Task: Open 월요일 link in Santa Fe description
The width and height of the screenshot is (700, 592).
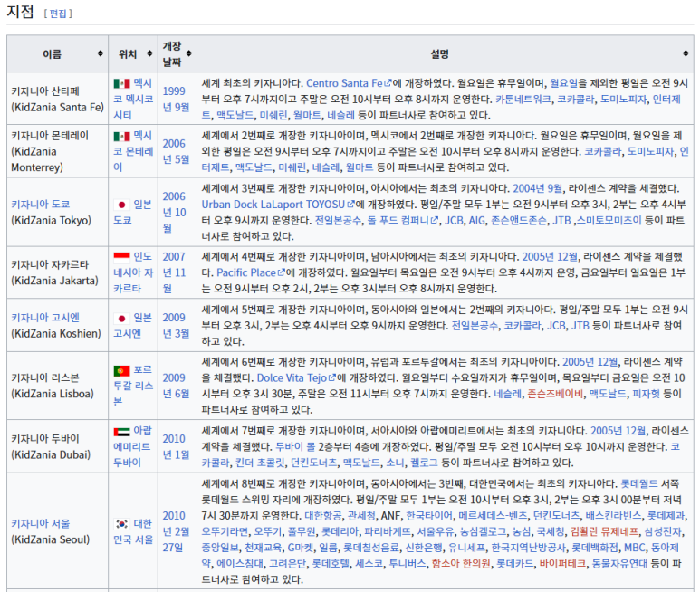Action: (563, 83)
